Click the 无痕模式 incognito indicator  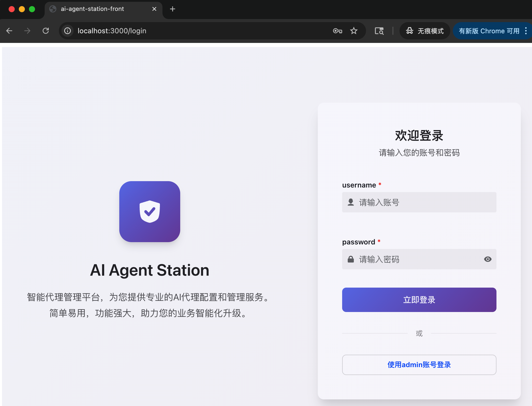click(425, 31)
